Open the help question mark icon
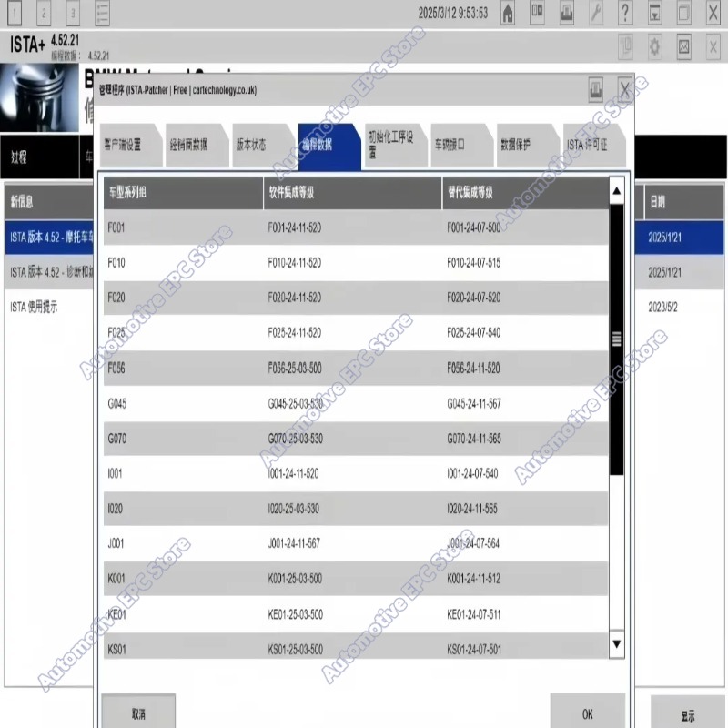 (x=625, y=13)
